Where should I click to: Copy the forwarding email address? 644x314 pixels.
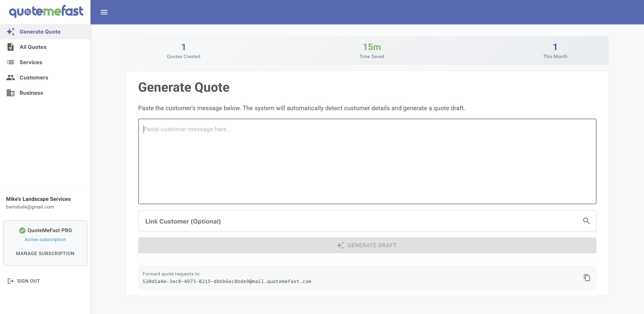click(x=587, y=278)
